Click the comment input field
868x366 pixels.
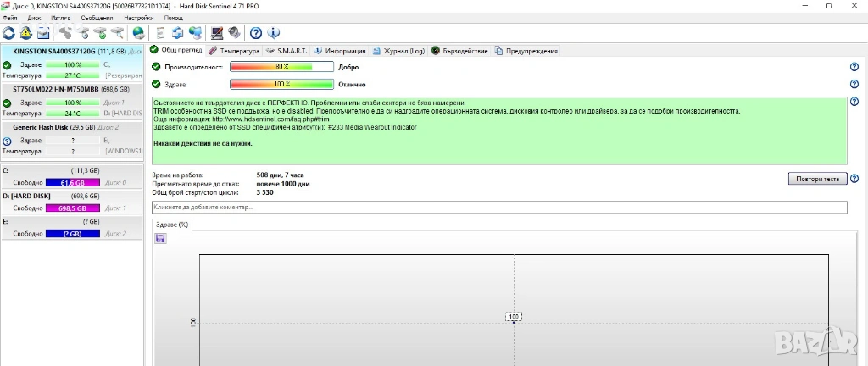499,208
